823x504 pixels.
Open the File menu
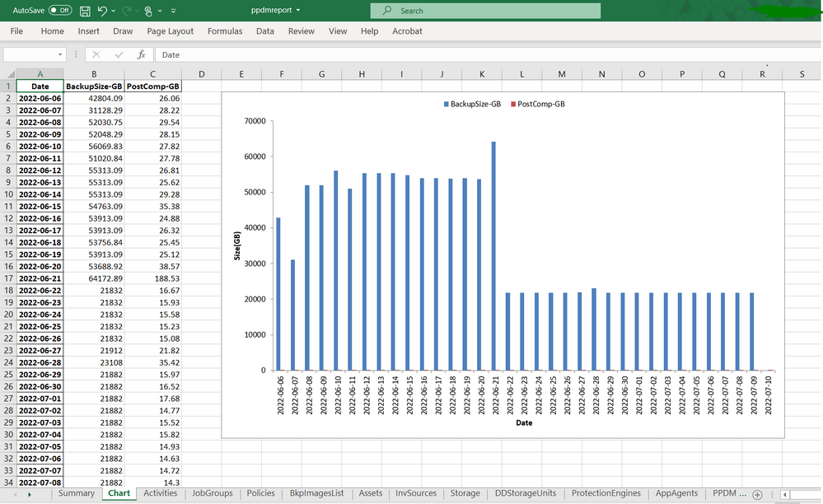pyautogui.click(x=16, y=31)
